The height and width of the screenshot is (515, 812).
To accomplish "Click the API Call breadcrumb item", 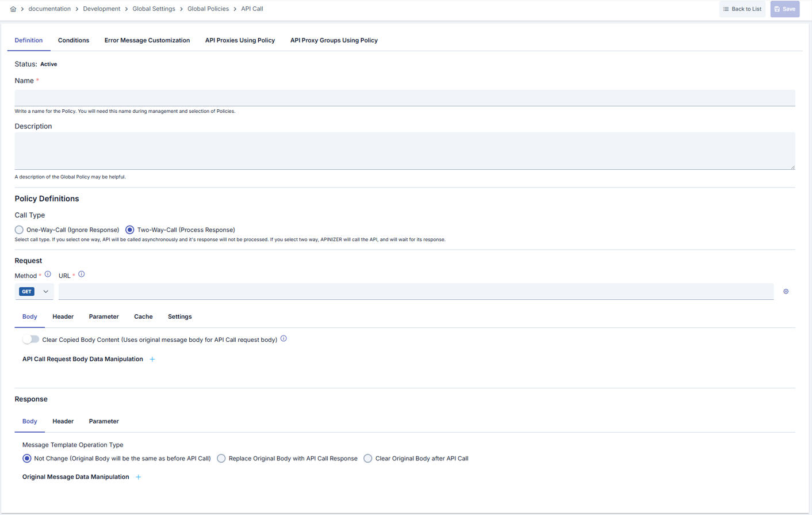I will click(252, 9).
